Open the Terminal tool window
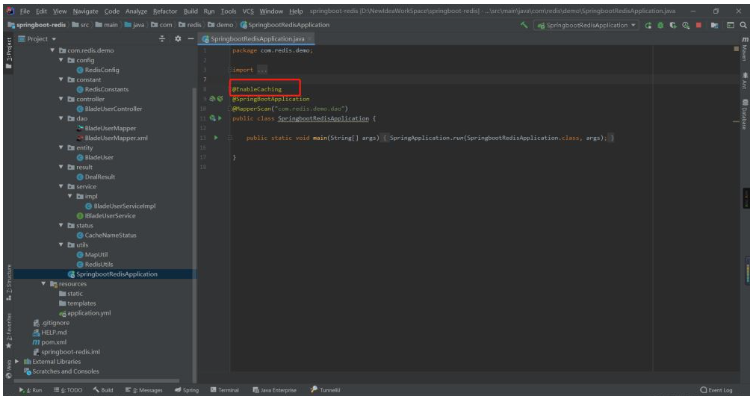The height and width of the screenshot is (396, 751). tap(225, 390)
